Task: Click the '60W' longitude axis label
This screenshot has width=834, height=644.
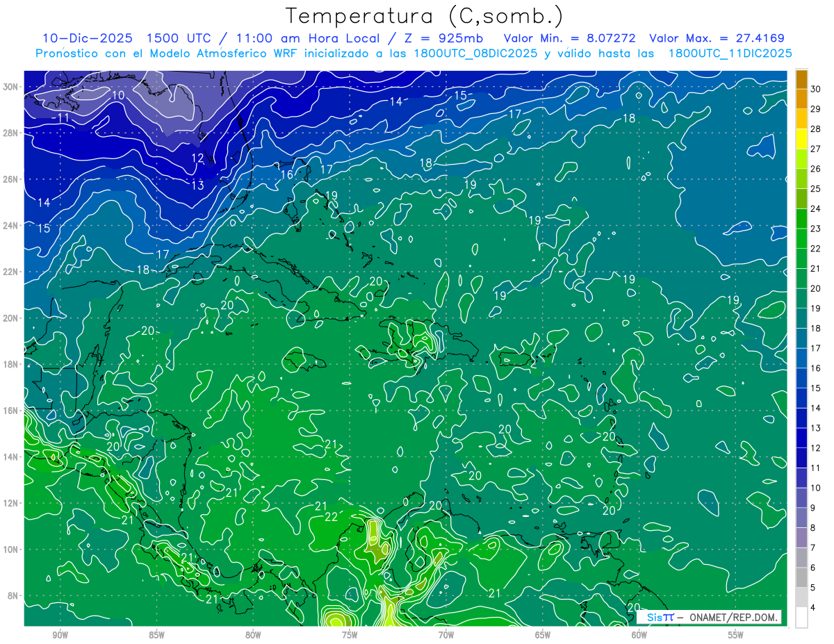Action: tap(639, 634)
